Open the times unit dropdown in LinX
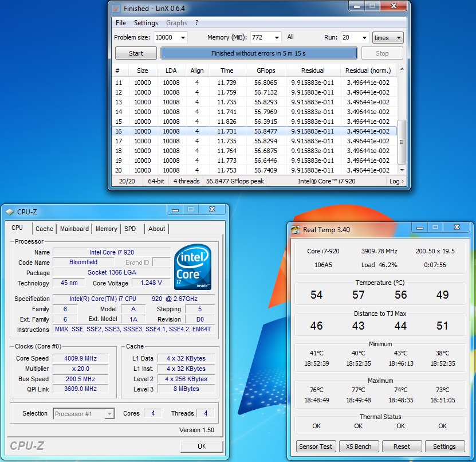 pos(388,38)
